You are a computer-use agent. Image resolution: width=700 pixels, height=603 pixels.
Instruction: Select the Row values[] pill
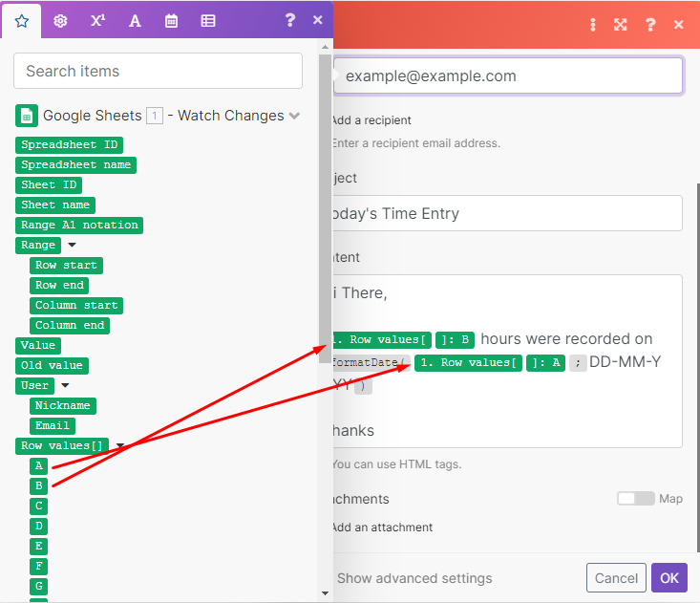point(62,446)
